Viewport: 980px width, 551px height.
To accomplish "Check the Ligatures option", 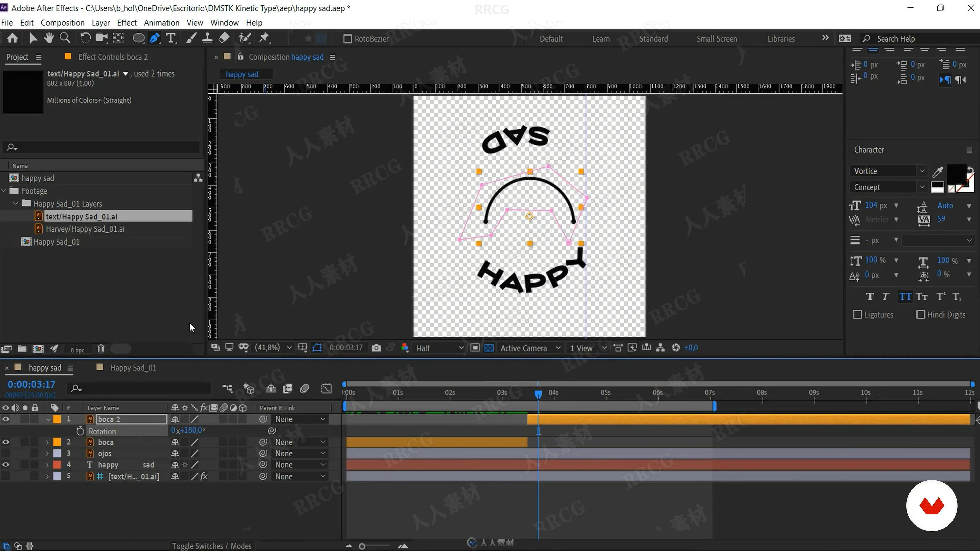I will [857, 315].
